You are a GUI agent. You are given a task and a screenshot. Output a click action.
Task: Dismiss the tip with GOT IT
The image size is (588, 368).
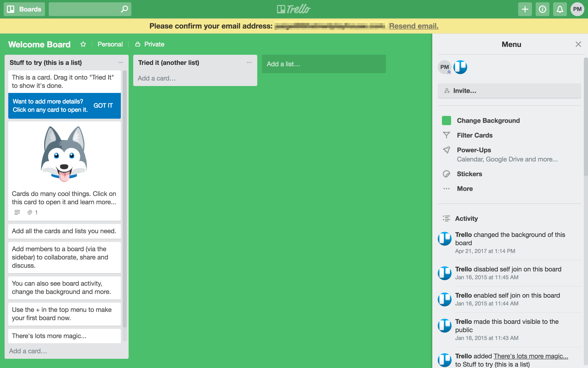(x=103, y=106)
